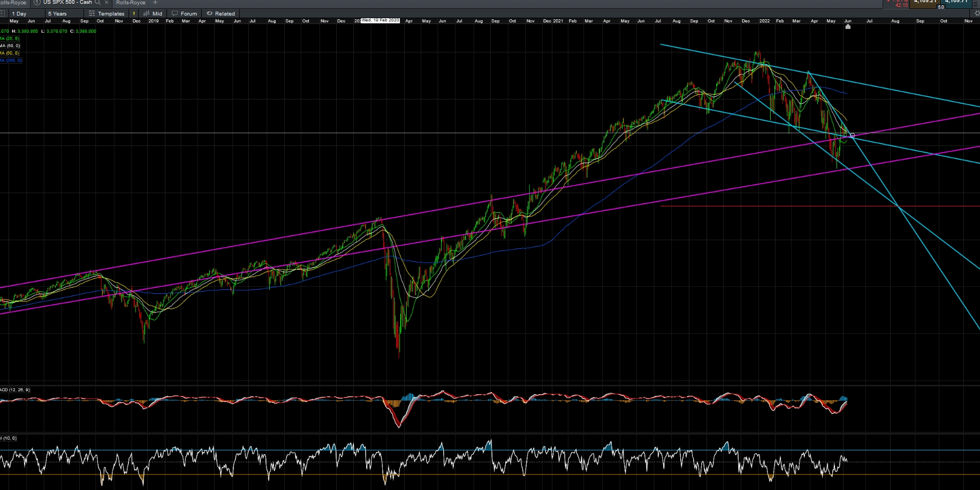The height and width of the screenshot is (490, 980).
Task: Open the search icon on US SPX 500 tab
Action: pyautogui.click(x=97, y=3)
